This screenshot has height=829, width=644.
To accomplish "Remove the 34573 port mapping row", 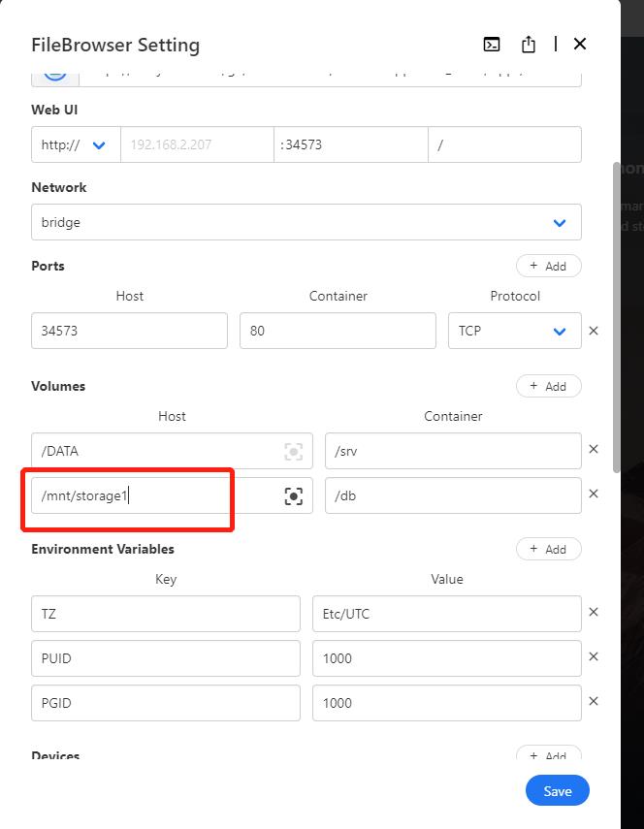I will point(594,331).
